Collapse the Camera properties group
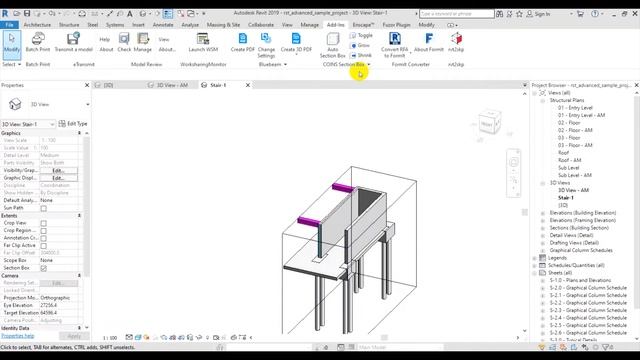 point(79,276)
